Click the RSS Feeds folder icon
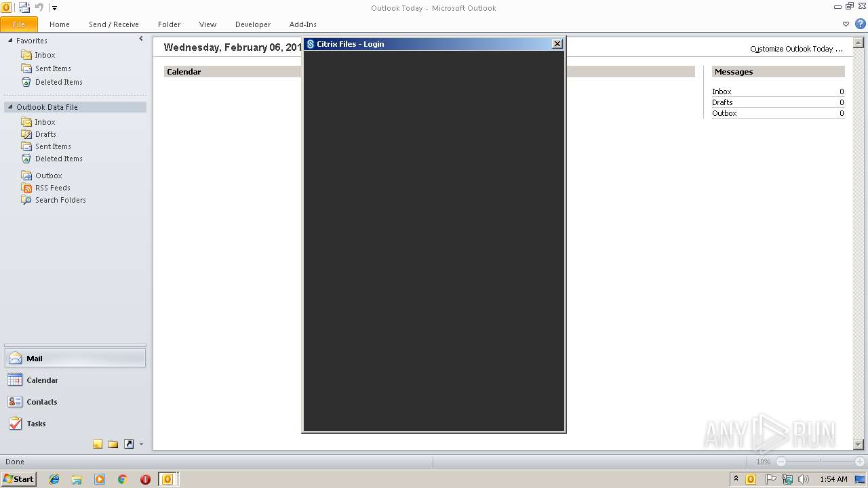The image size is (868, 488). click(26, 188)
